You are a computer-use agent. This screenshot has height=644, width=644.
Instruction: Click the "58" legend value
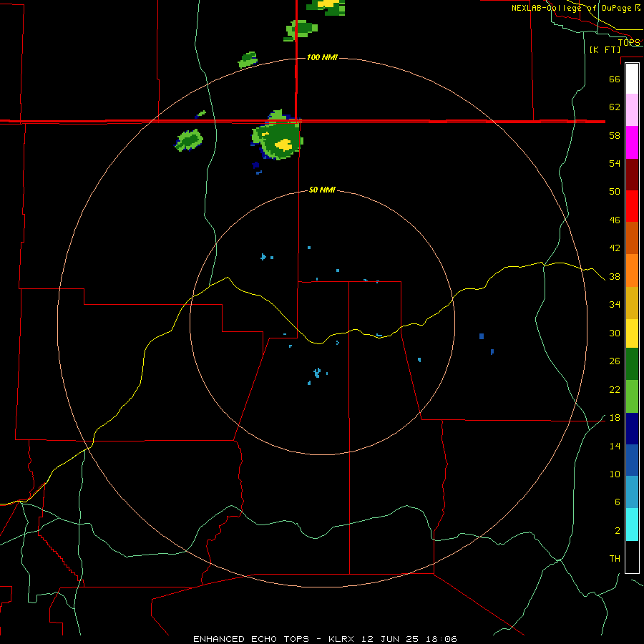[615, 135]
